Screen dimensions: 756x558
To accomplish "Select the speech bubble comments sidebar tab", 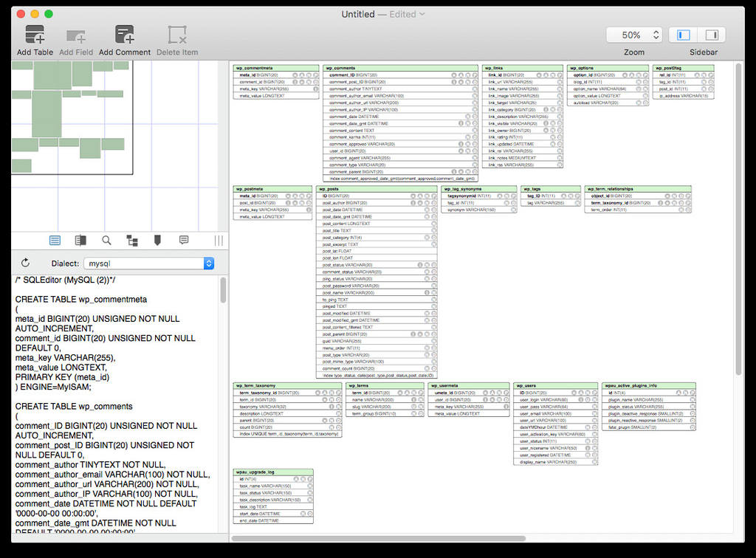I will click(x=184, y=241).
